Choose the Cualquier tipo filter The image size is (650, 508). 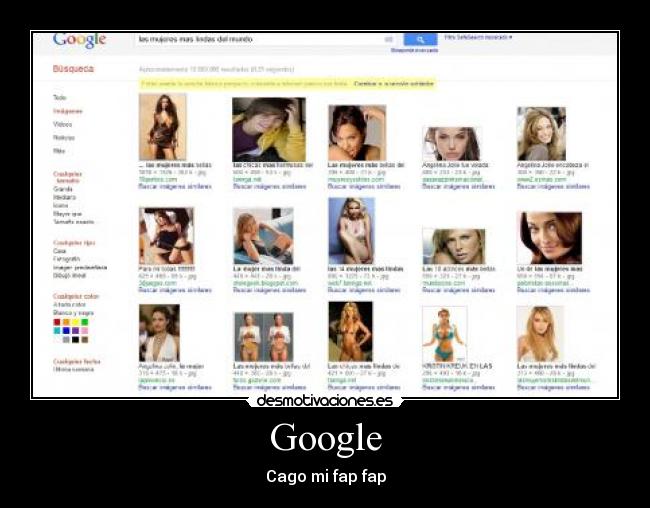tap(74, 243)
